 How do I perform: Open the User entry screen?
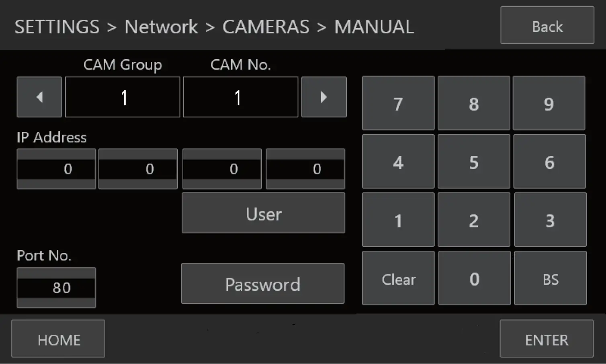(263, 213)
